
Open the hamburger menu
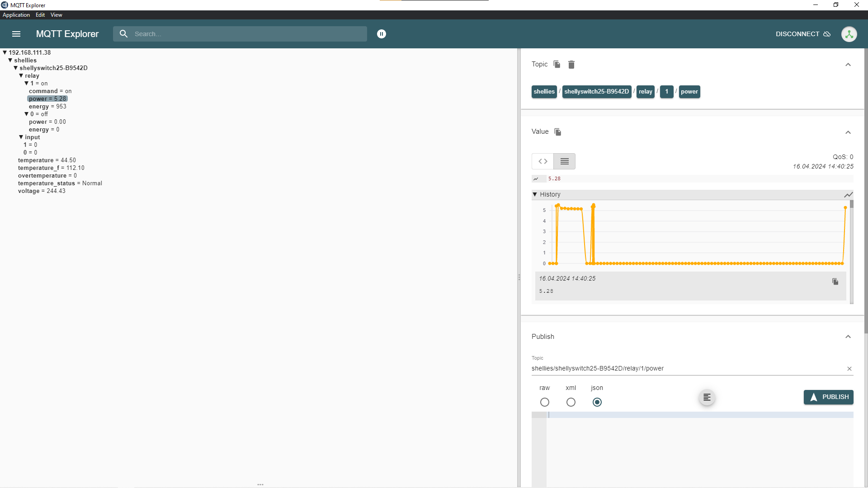point(16,34)
